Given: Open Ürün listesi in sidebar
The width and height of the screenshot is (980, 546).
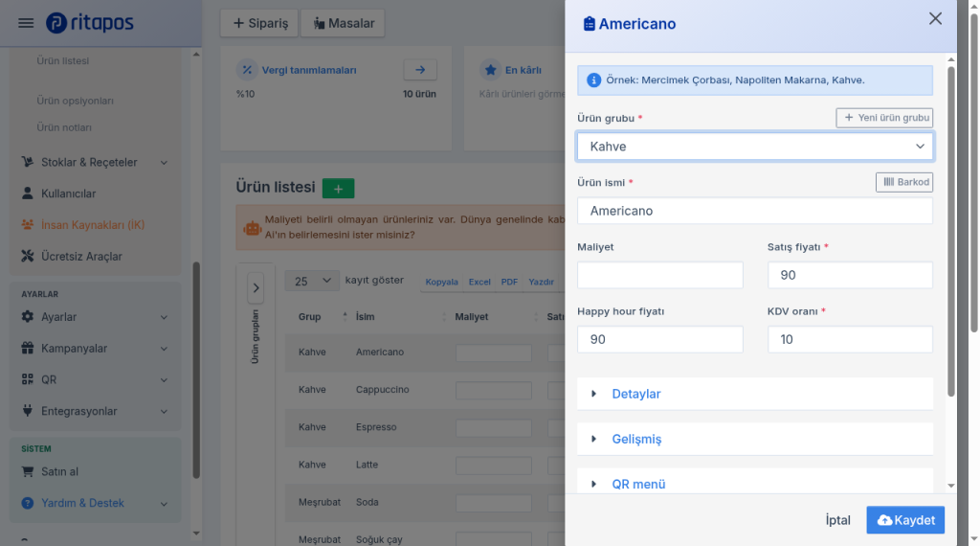Looking at the screenshot, I should pos(62,60).
